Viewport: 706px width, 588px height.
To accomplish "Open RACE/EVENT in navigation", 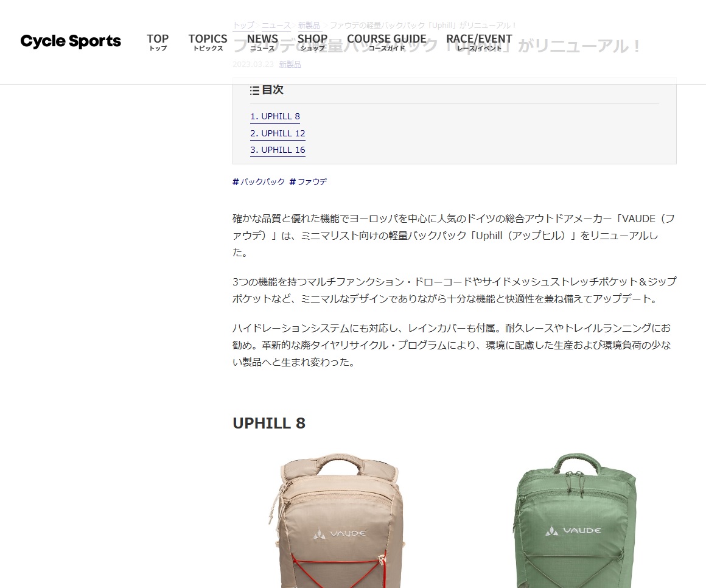I will 479,43.
